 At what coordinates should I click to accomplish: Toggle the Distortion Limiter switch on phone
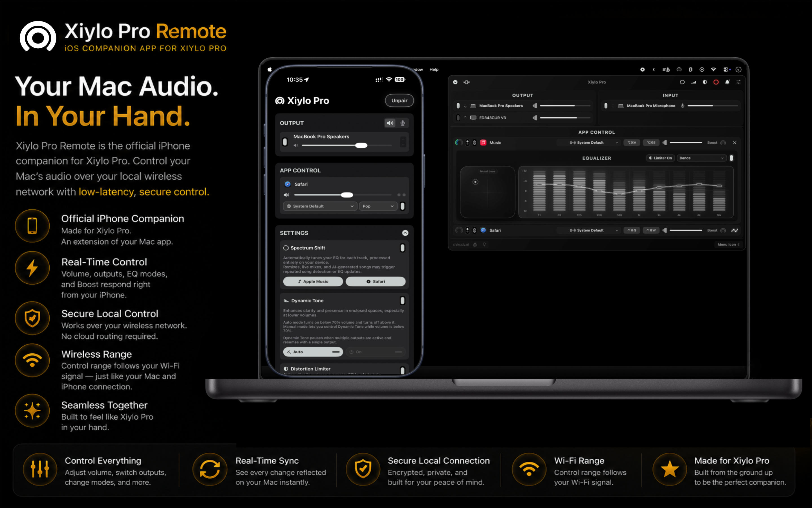(402, 370)
